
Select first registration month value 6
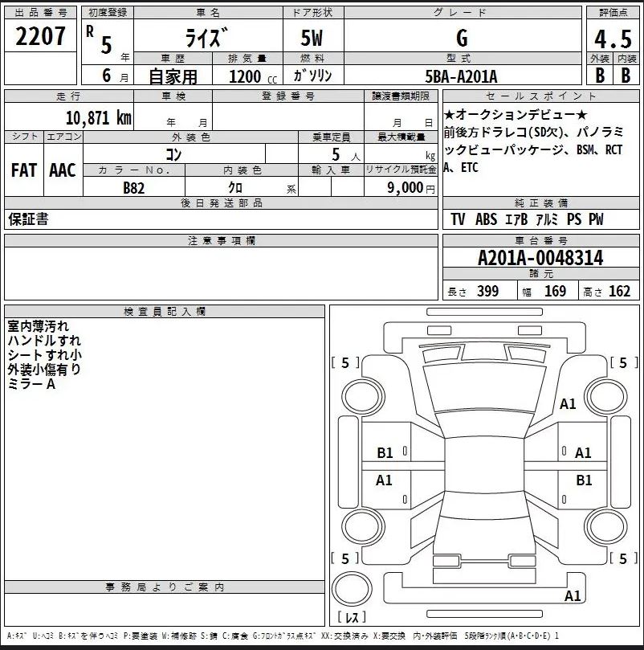coord(107,76)
